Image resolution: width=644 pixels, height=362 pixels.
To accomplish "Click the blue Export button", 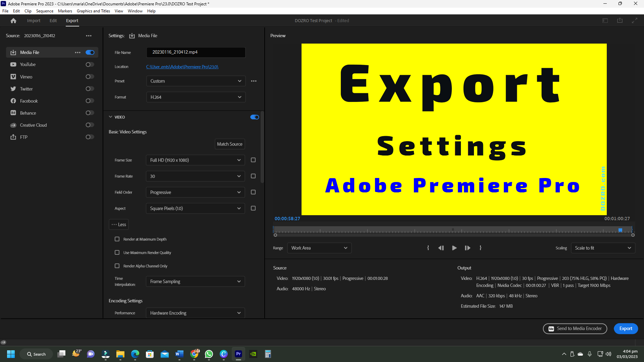I will (626, 328).
